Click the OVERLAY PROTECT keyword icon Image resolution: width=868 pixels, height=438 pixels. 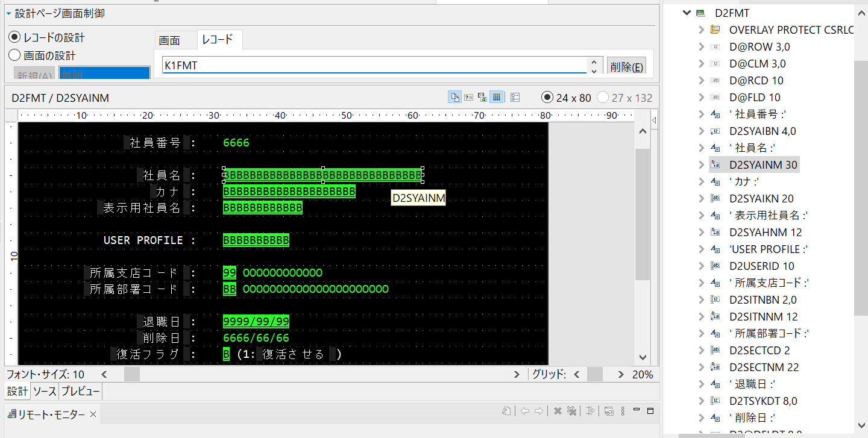click(715, 30)
